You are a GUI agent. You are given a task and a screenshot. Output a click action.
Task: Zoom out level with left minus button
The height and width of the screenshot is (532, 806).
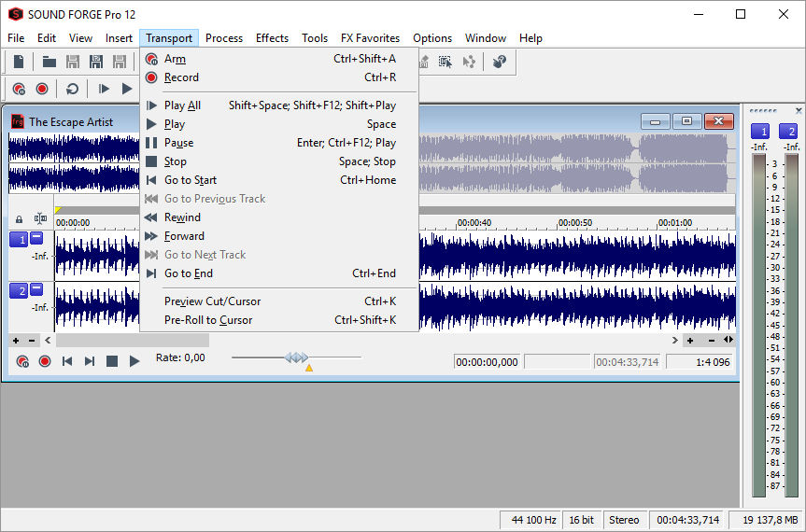pyautogui.click(x=32, y=341)
